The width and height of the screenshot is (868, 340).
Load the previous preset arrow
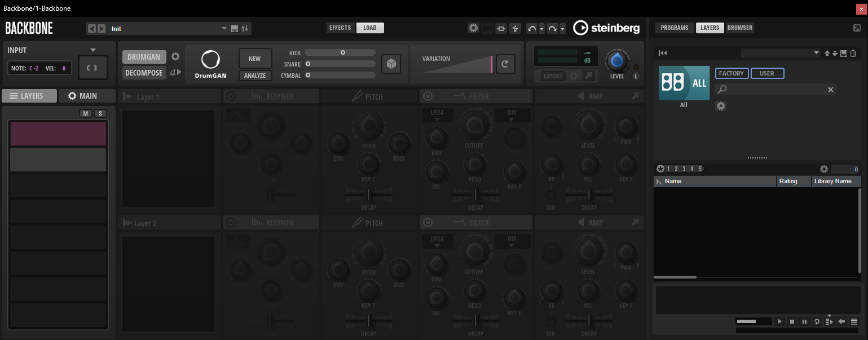[x=92, y=28]
